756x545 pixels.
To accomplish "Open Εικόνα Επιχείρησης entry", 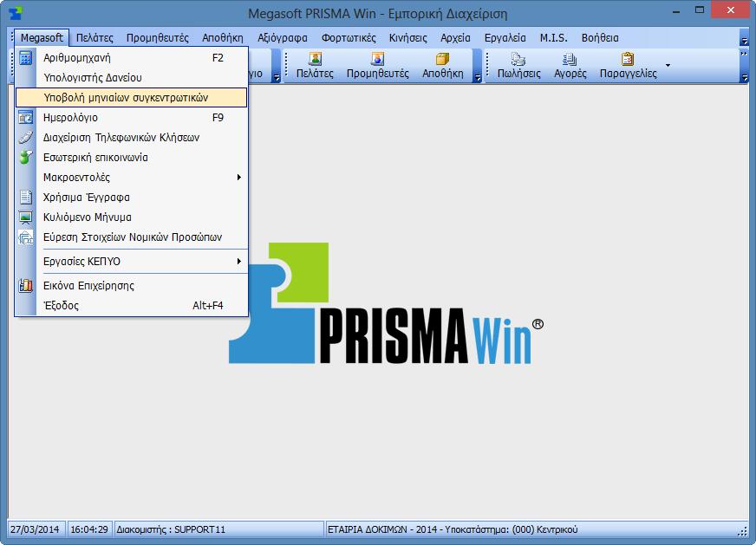I will (132, 285).
